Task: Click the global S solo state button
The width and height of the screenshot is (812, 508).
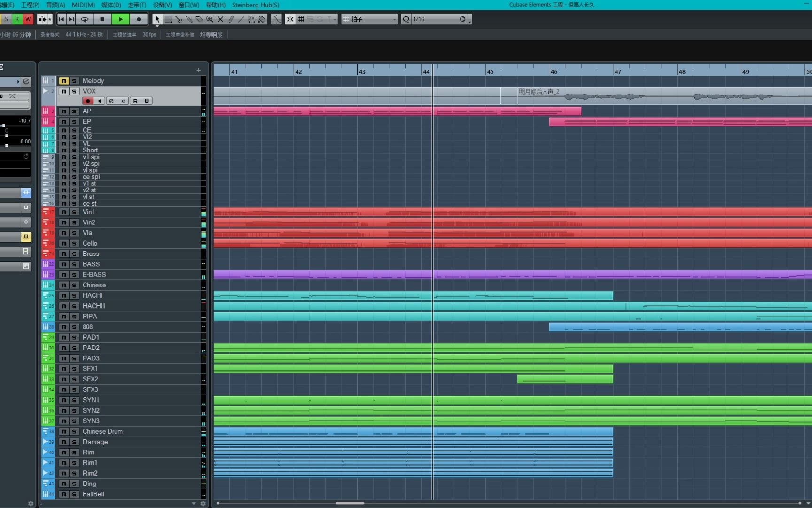Action: click(7, 19)
